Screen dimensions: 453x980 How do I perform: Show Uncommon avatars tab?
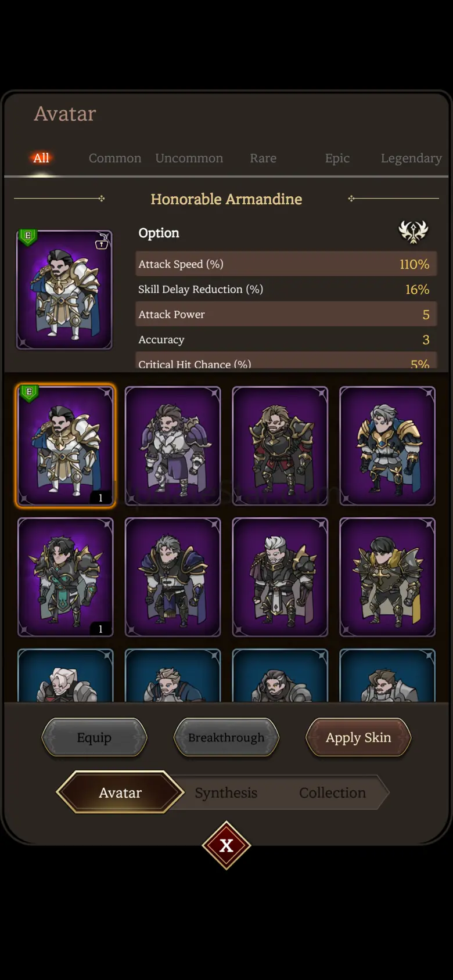click(189, 158)
